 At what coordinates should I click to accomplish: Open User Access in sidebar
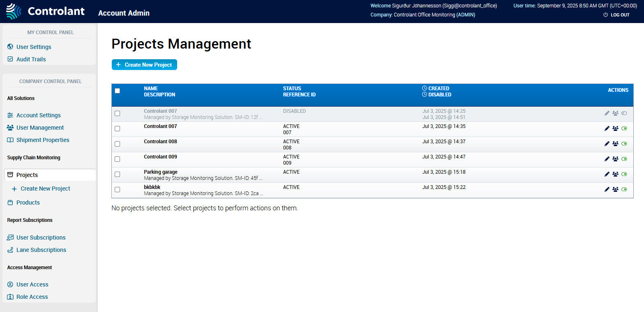click(32, 284)
